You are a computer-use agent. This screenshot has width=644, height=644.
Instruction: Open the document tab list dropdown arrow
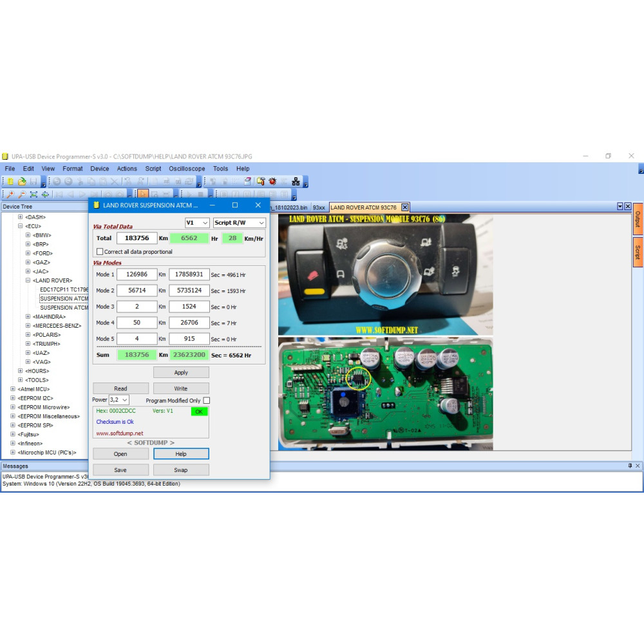pyautogui.click(x=620, y=206)
